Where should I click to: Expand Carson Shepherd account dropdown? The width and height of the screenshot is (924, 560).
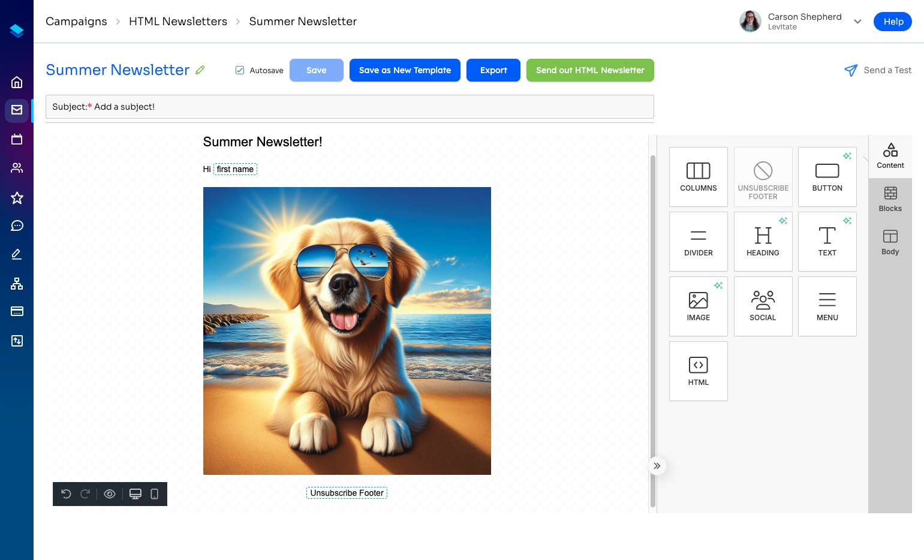tap(857, 22)
